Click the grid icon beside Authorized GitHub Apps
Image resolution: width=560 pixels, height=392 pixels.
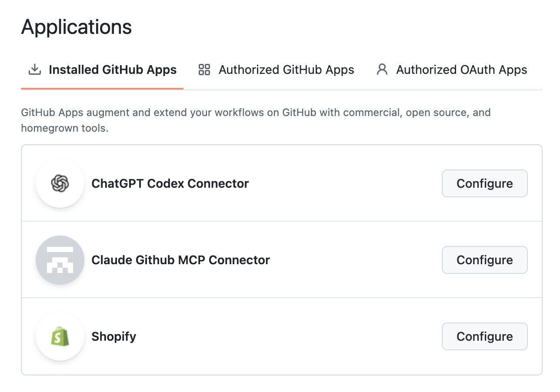tap(204, 70)
